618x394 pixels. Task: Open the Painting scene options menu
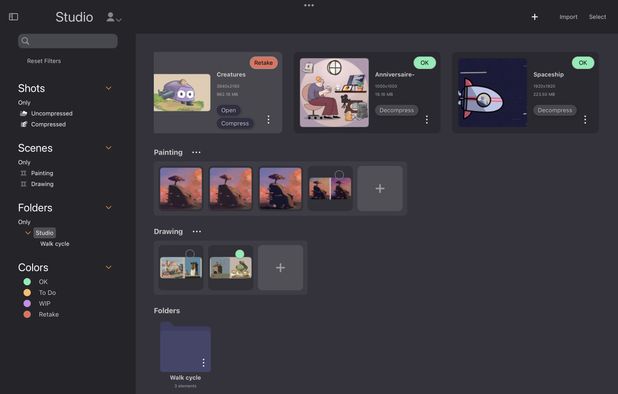(196, 152)
